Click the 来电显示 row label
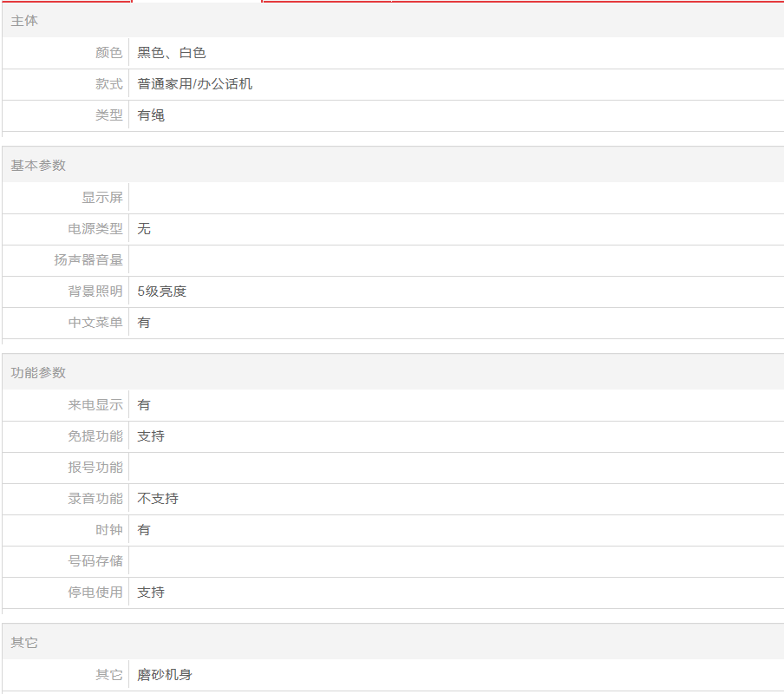 [95, 405]
